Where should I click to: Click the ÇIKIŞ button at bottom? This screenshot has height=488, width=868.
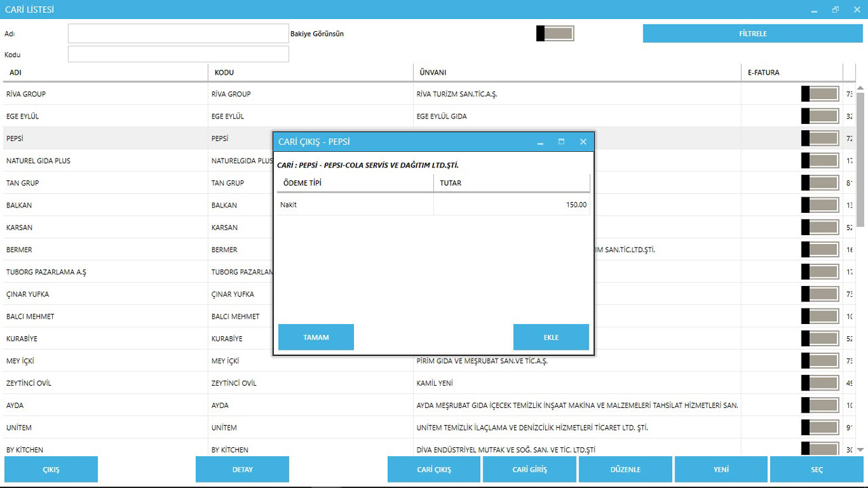point(51,469)
